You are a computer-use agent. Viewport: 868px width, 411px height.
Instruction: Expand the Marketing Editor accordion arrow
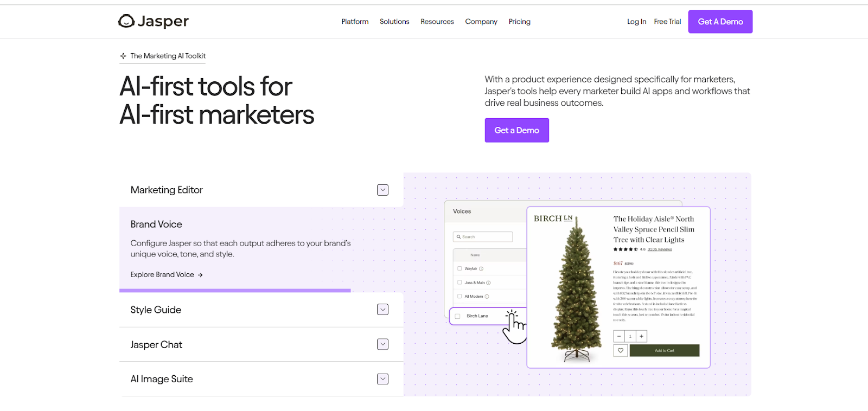coord(383,190)
